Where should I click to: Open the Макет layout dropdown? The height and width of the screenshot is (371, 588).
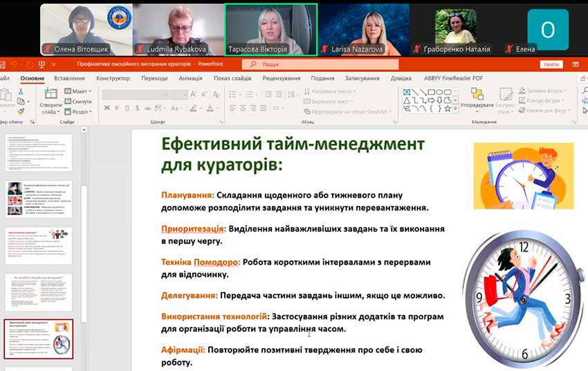pyautogui.click(x=77, y=91)
